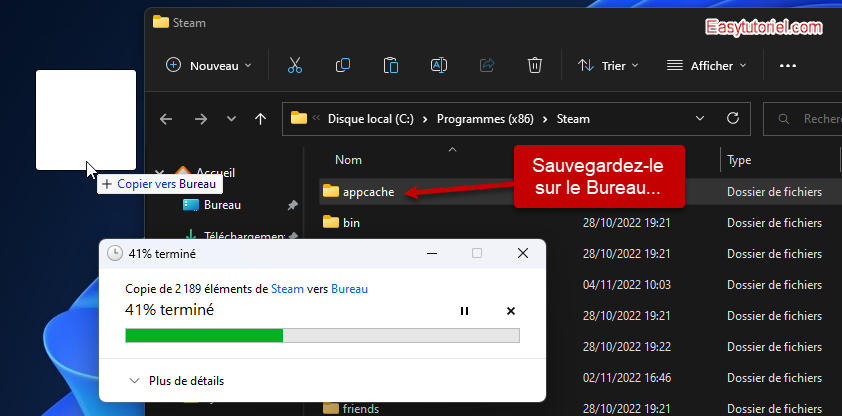Click the pin icon next to Bureau
This screenshot has width=842, height=416.
click(x=292, y=205)
